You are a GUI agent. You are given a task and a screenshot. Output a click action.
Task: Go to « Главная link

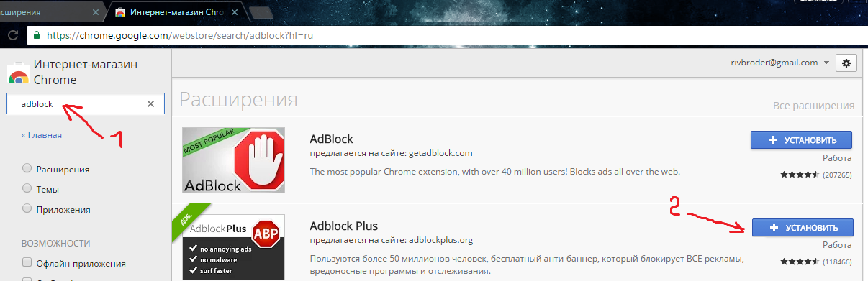[41, 135]
